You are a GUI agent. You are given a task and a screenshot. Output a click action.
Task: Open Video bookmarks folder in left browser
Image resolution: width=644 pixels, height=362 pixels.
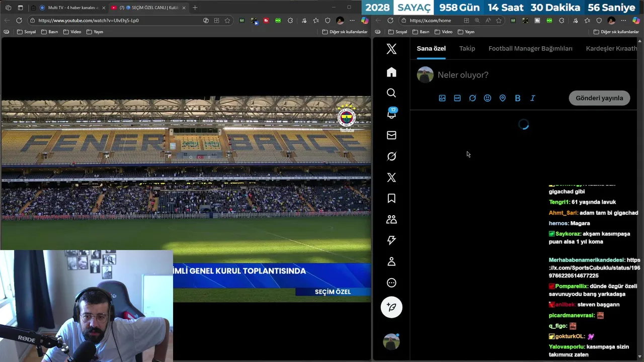click(72, 32)
